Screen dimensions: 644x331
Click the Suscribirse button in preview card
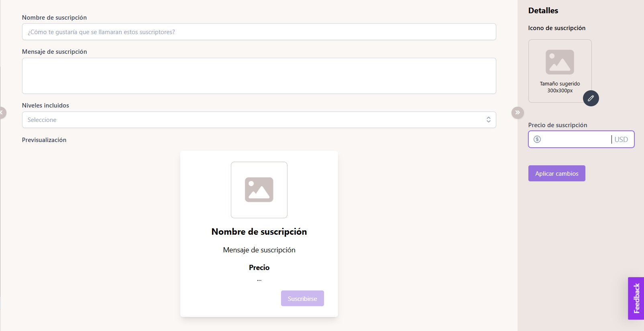302,299
